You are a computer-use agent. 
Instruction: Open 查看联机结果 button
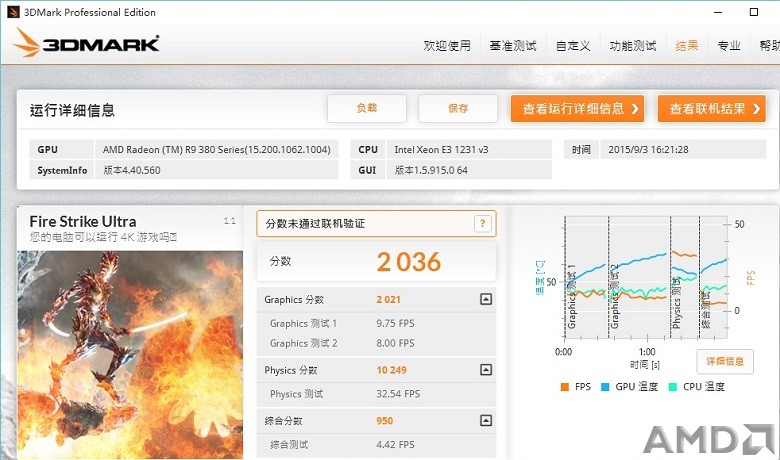coord(712,108)
